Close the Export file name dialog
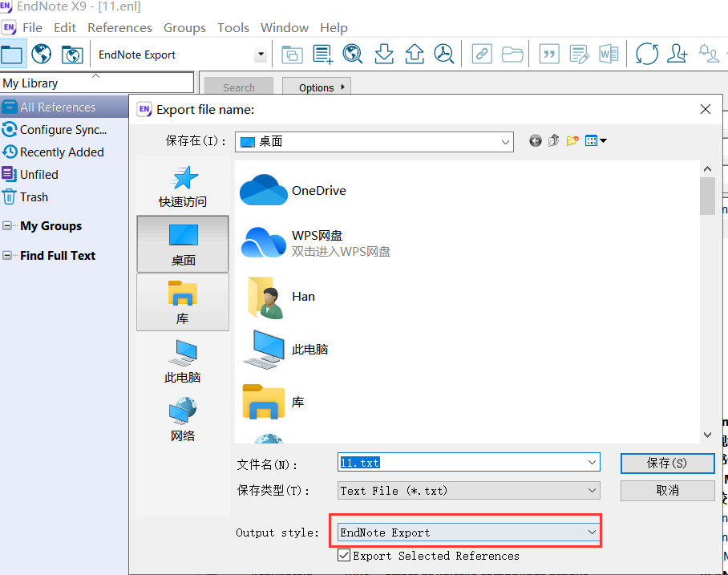Viewport: 728px width, 575px height. tap(706, 109)
